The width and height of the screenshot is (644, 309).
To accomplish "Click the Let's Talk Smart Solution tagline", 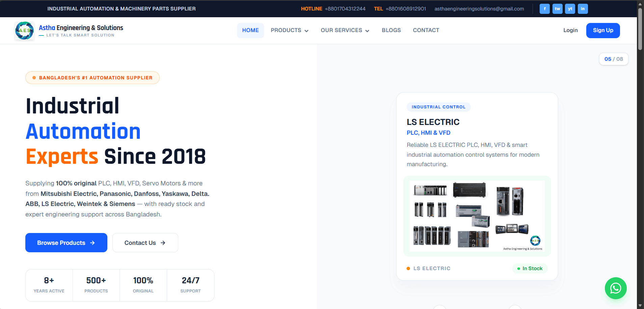I will pyautogui.click(x=80, y=35).
